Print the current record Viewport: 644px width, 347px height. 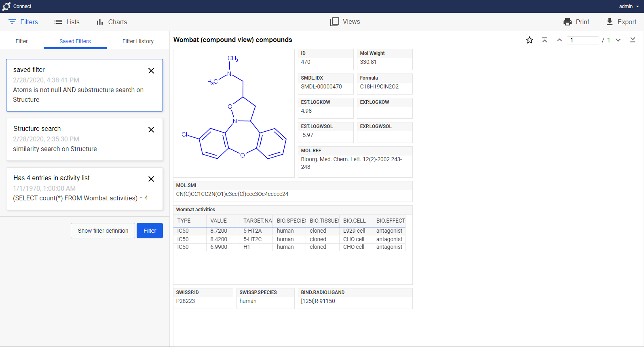tap(576, 22)
